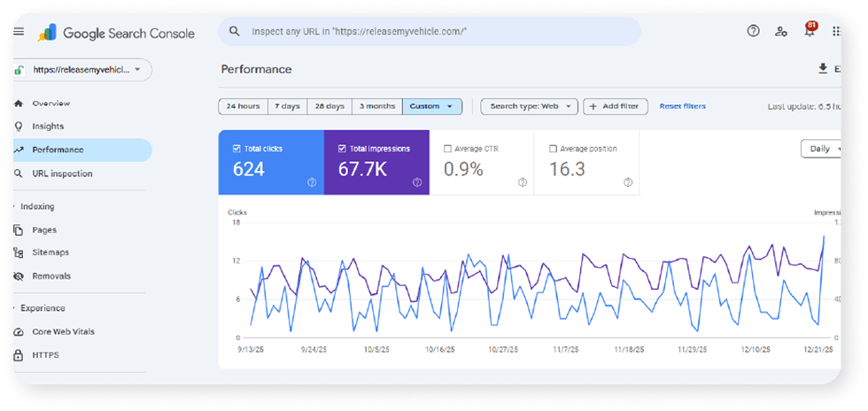Image resolution: width=868 pixels, height=411 pixels.
Task: Click the help question mark icon
Action: pos(753,31)
